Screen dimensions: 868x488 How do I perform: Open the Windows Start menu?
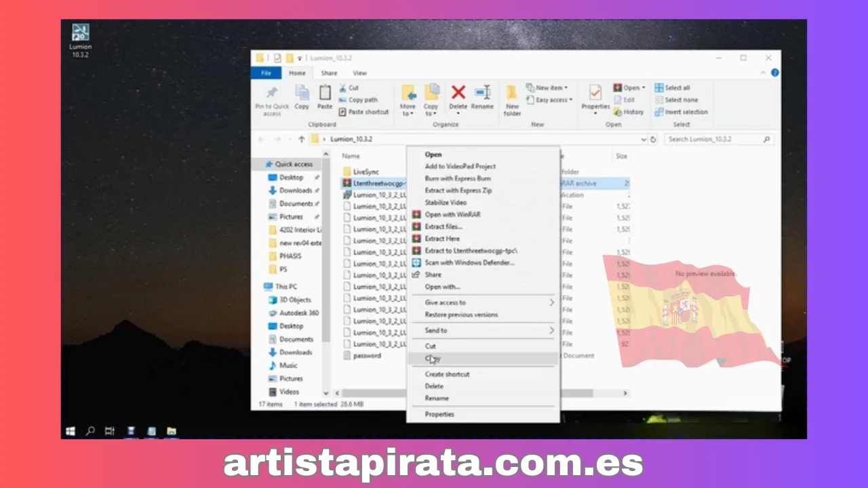coord(70,430)
